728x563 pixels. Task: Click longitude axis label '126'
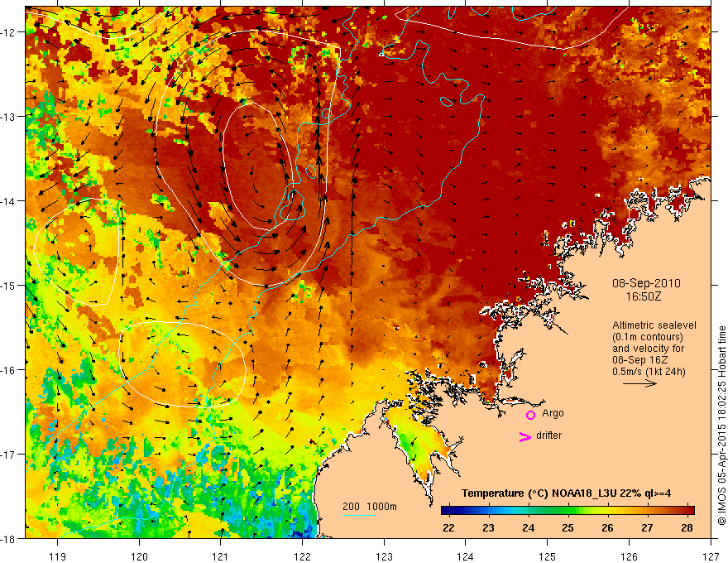(x=629, y=556)
